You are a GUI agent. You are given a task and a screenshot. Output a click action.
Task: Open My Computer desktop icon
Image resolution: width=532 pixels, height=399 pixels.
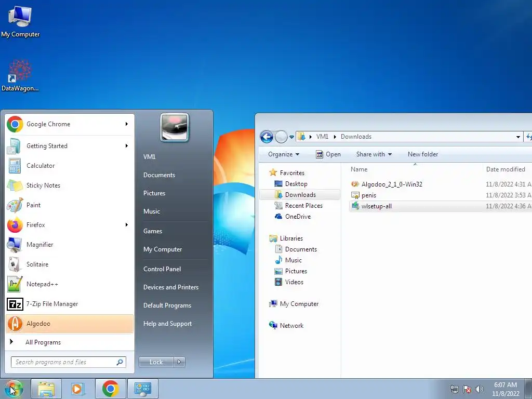click(x=20, y=21)
